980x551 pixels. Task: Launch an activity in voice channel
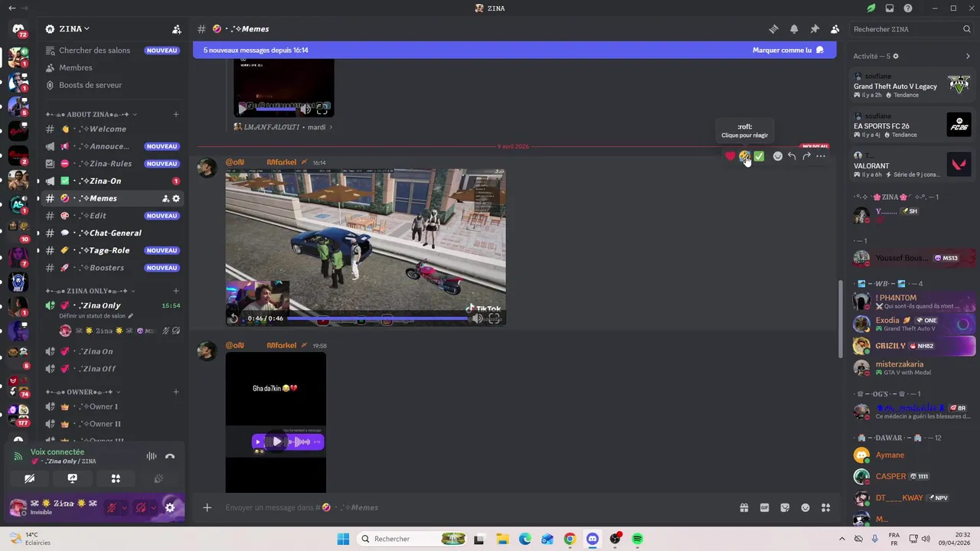click(x=116, y=478)
